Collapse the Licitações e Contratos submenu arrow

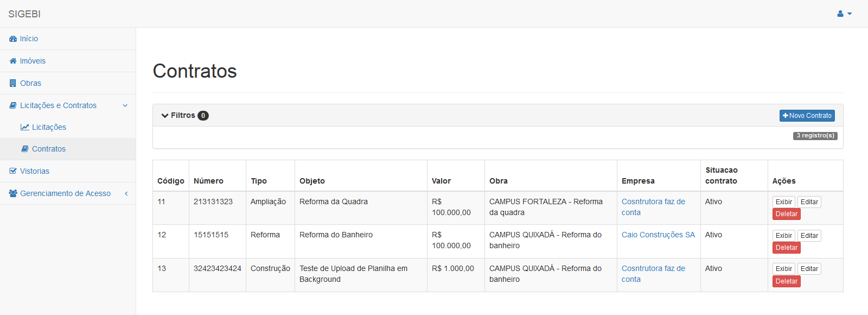[125, 105]
